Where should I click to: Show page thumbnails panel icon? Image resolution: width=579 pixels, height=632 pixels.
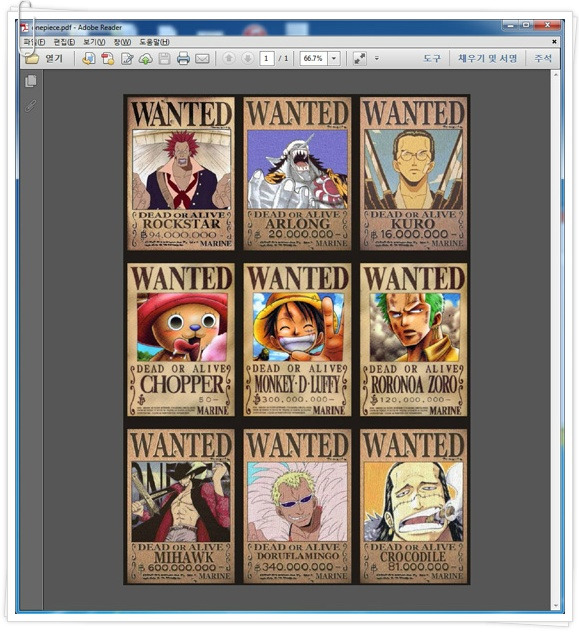[31, 81]
